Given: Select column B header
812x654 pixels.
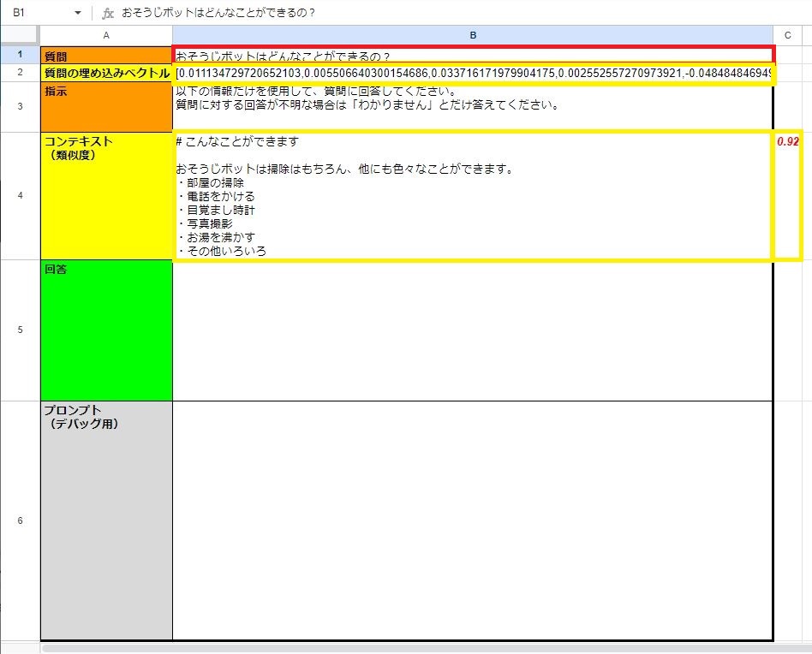Looking at the screenshot, I should [x=472, y=35].
